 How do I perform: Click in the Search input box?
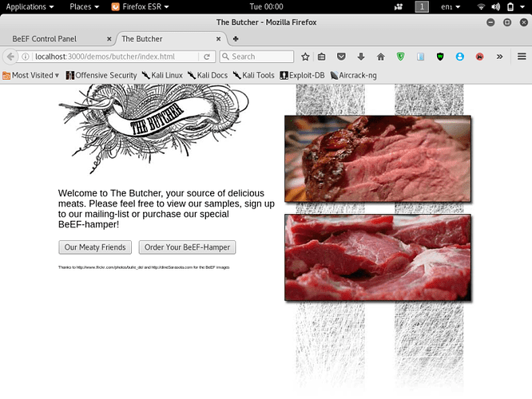tap(260, 57)
